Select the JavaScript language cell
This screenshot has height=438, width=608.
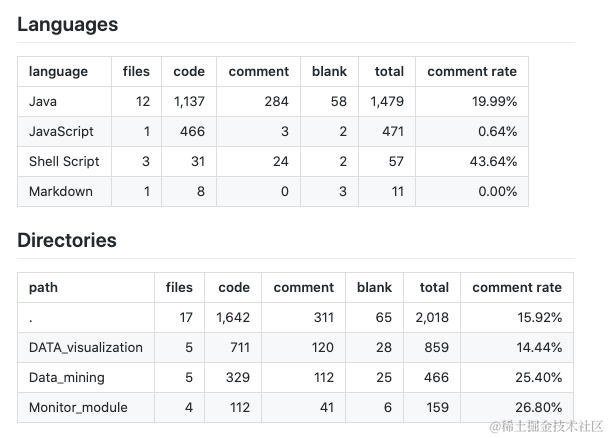pyautogui.click(x=61, y=131)
